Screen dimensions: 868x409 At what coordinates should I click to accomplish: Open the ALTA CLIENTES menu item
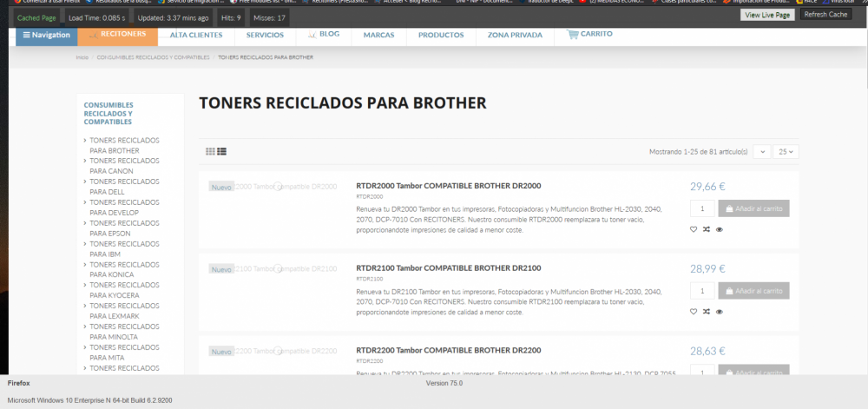click(x=196, y=35)
